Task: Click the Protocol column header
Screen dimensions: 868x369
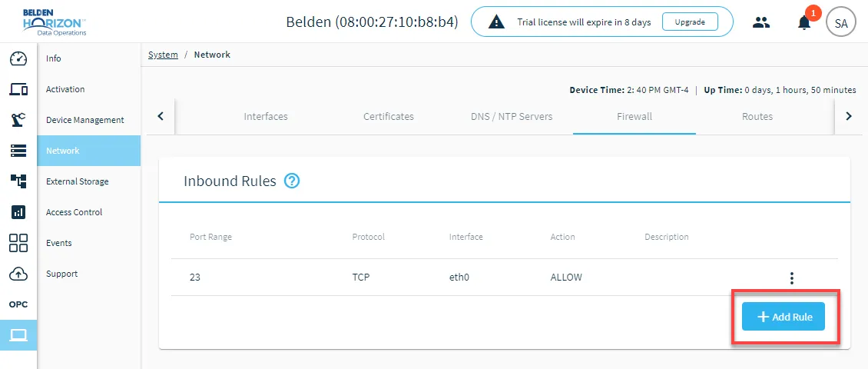Action: click(x=368, y=237)
